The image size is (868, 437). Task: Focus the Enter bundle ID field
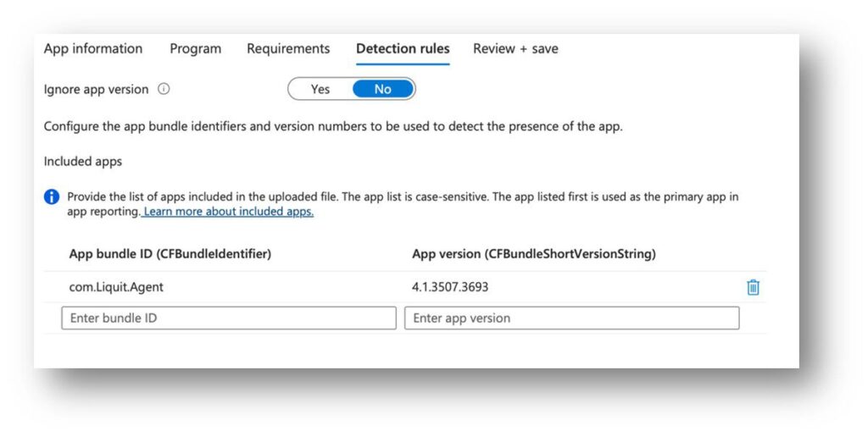pyautogui.click(x=228, y=318)
